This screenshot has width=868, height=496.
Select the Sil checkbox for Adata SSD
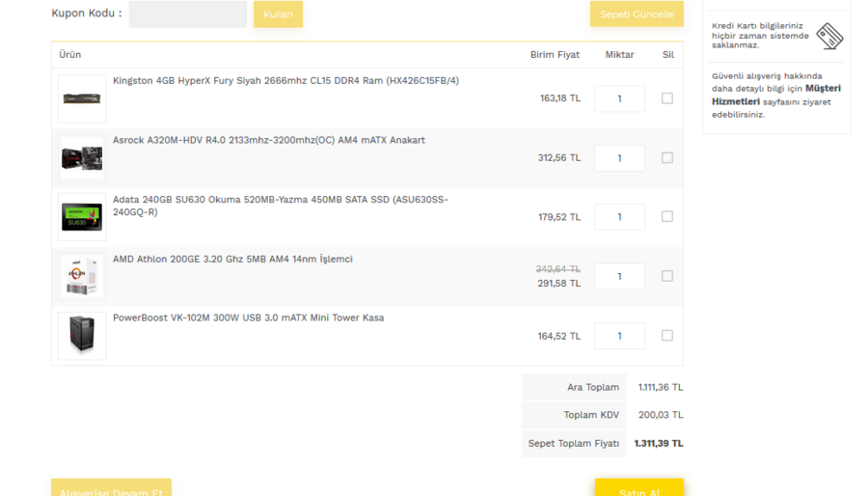tap(667, 217)
